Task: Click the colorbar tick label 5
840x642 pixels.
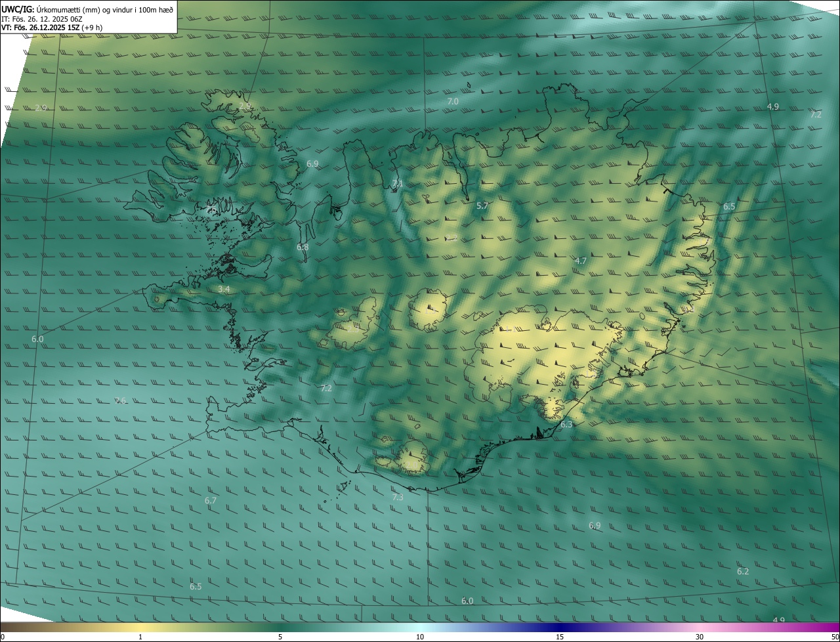Action: pyautogui.click(x=280, y=637)
